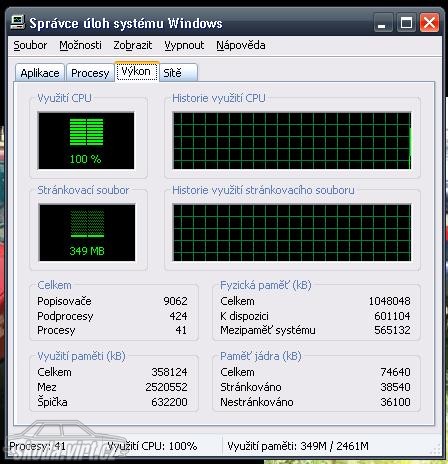
Task: Open the Vypnout menu
Action: pyautogui.click(x=184, y=45)
